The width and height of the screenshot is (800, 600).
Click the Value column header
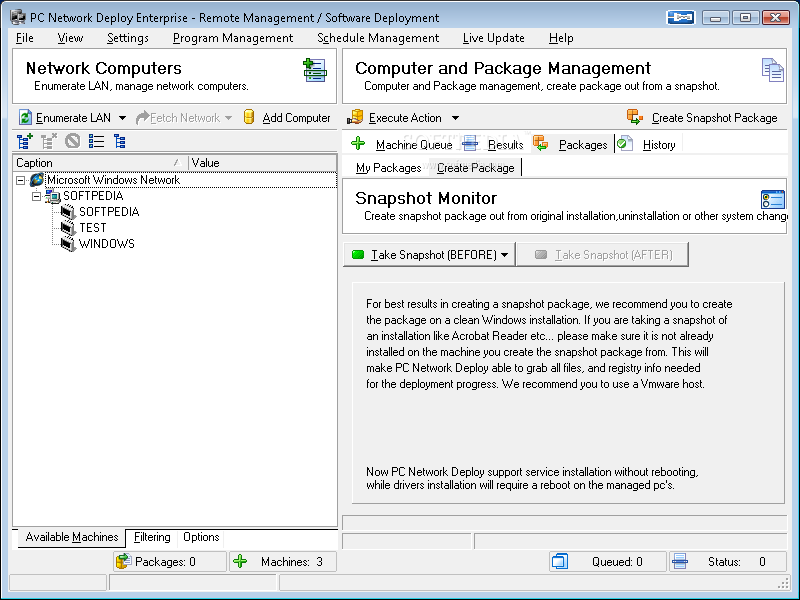(262, 163)
